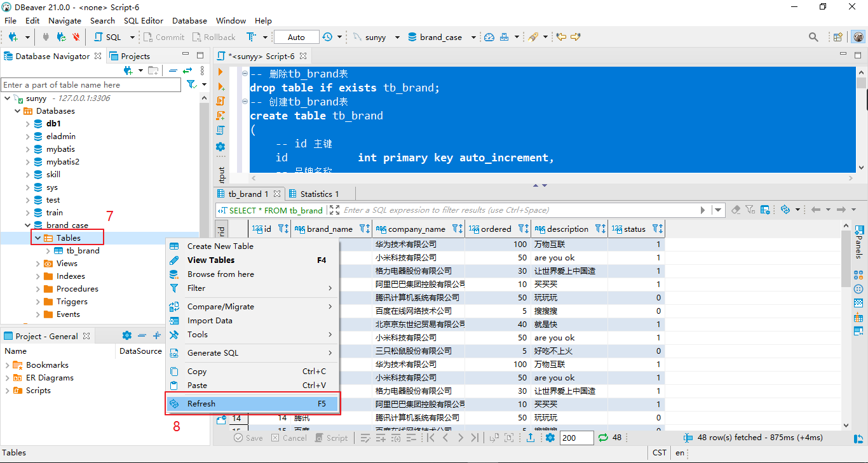868x463 pixels.
Task: Open the File menu
Action: [10, 20]
